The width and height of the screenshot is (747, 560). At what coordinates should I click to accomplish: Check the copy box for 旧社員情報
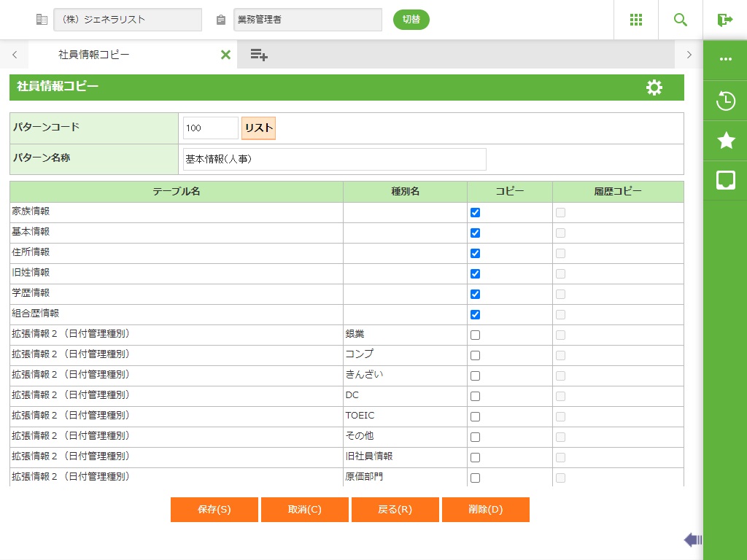475,458
